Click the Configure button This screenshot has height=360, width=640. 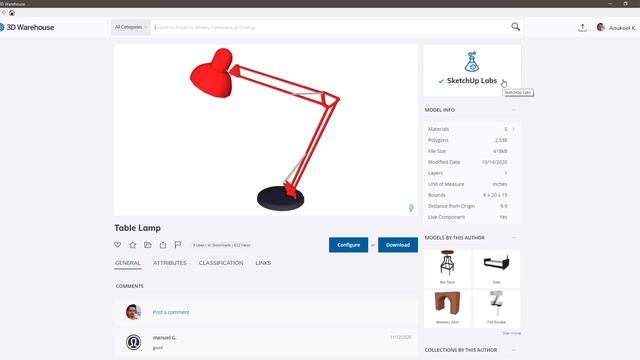click(349, 245)
